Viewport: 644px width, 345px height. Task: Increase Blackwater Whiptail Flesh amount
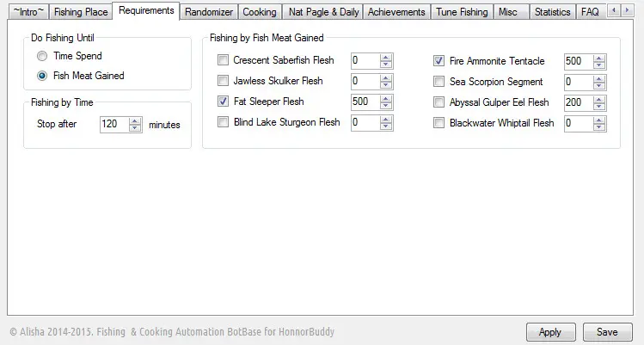(x=598, y=120)
